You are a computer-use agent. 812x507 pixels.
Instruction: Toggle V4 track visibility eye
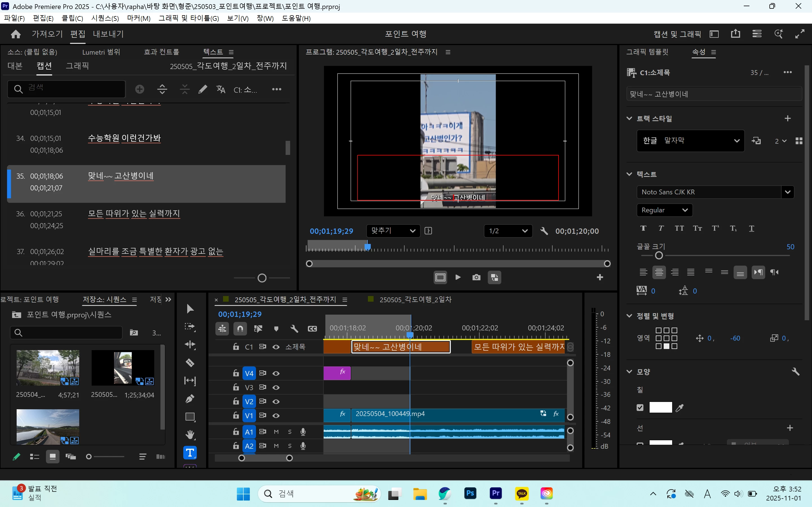[276, 373]
